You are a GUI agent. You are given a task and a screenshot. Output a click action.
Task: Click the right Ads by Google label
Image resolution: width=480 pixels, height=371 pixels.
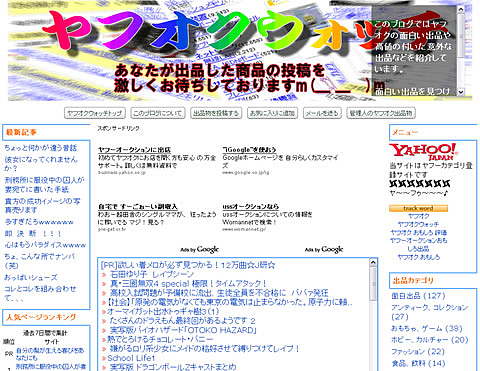click(x=324, y=249)
